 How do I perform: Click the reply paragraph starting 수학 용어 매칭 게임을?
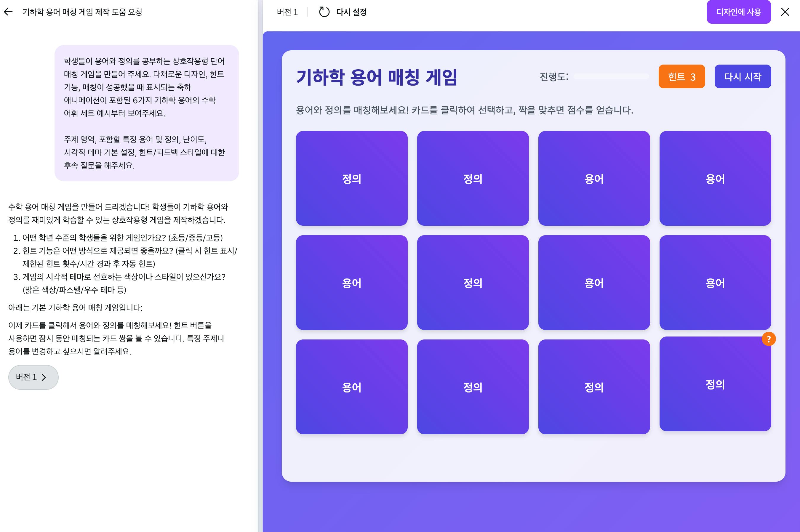(118, 213)
